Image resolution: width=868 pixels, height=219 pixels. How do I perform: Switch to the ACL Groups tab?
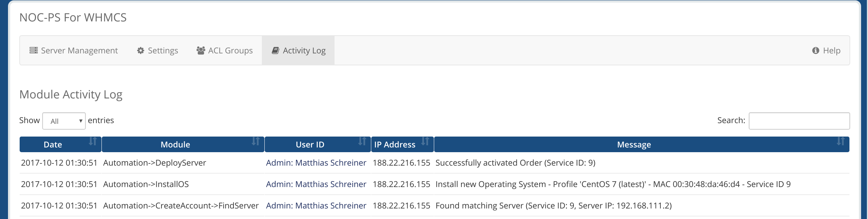pyautogui.click(x=225, y=50)
